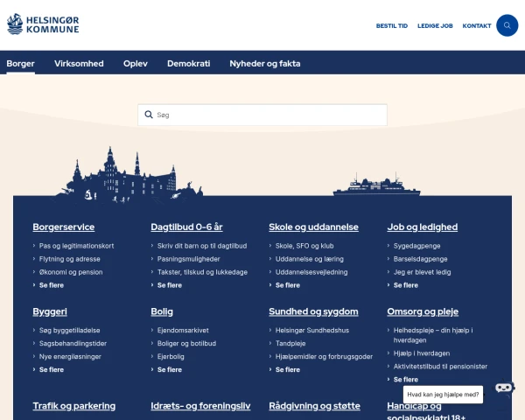Click Skole, SFO og klub
This screenshot has height=420, width=525.
pyautogui.click(x=304, y=246)
